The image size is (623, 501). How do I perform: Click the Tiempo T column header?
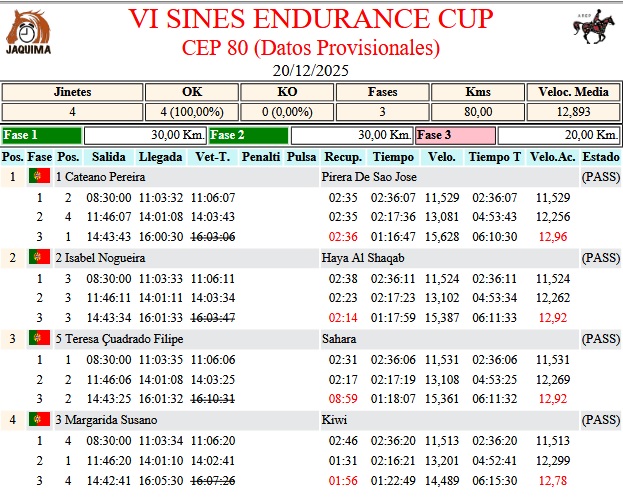pos(494,157)
